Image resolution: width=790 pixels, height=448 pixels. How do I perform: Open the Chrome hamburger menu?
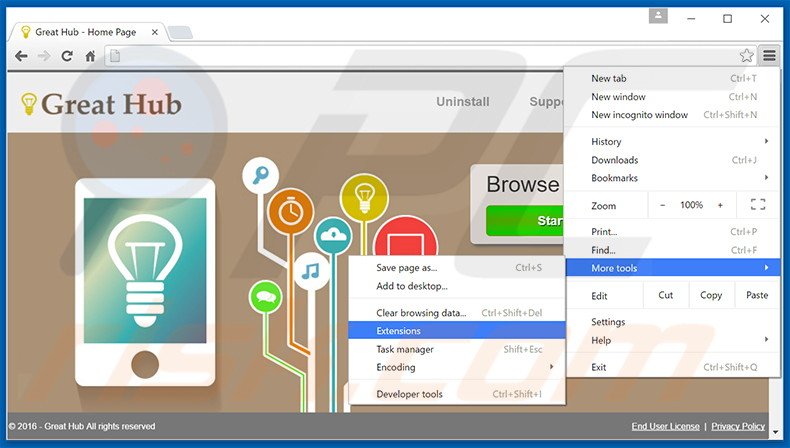click(x=769, y=55)
